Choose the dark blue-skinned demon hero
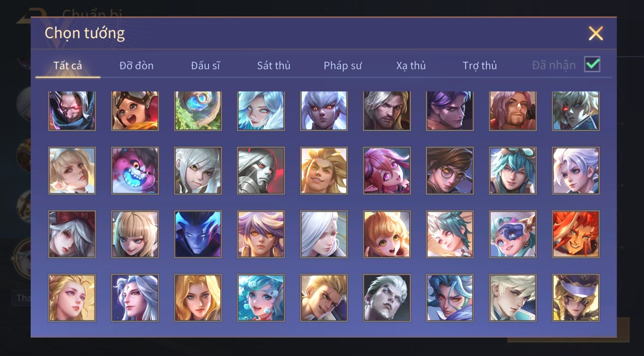Screen dimensions: 644x356 coord(198,234)
